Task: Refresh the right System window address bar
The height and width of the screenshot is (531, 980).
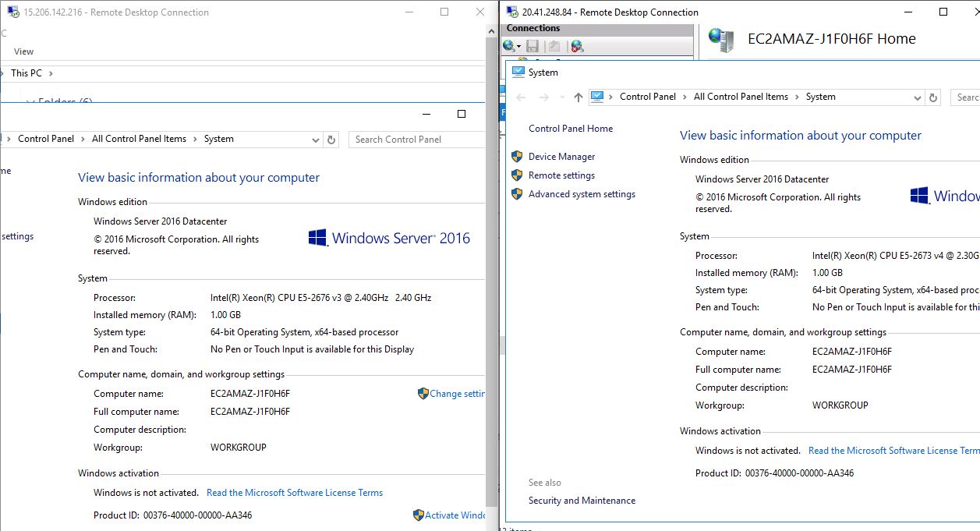Action: coord(933,97)
